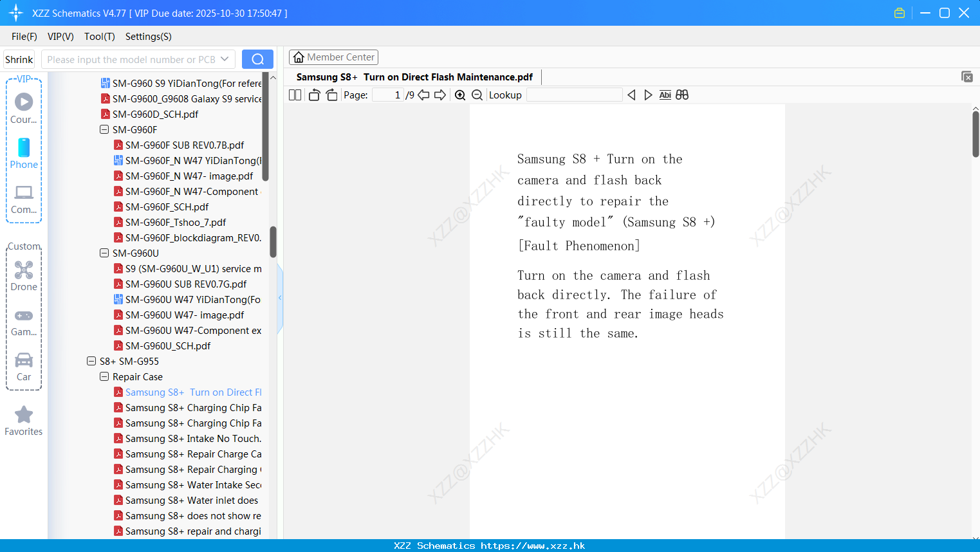Toggle Abi whole-word match icon
Viewport: 980px width, 552px height.
tap(665, 95)
